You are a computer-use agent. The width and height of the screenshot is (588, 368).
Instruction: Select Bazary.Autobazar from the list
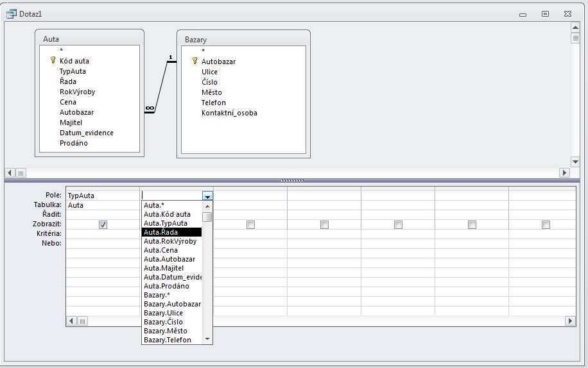(172, 304)
